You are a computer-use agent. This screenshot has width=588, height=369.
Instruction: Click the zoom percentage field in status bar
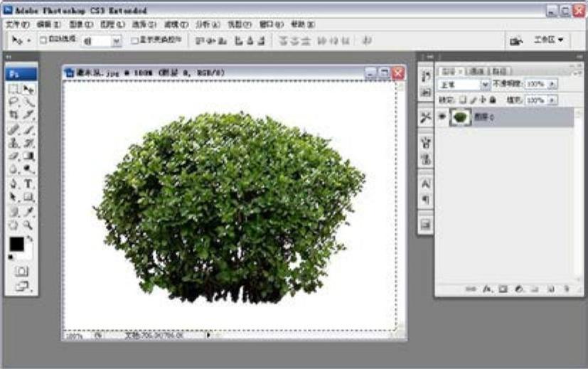pos(75,336)
